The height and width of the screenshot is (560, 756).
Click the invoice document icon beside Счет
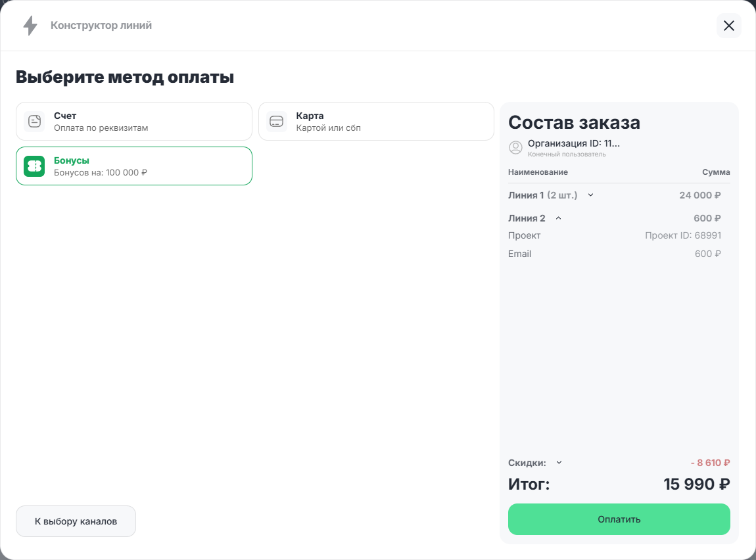coord(34,122)
